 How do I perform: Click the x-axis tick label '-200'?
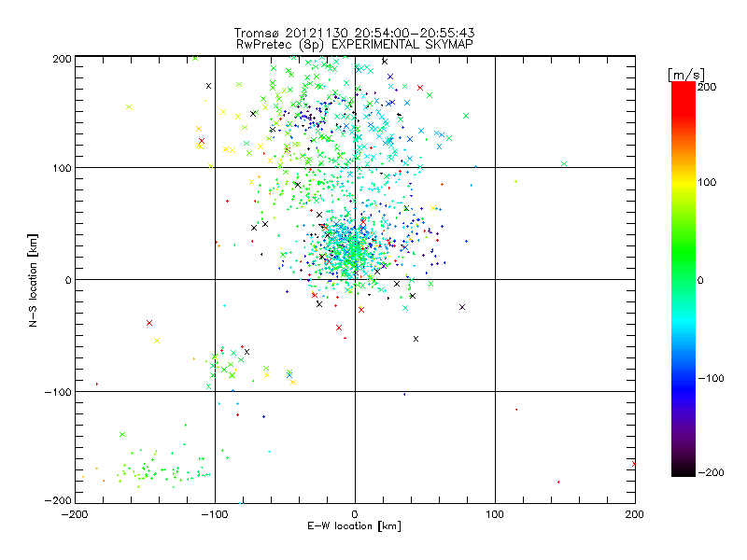pyautogui.click(x=75, y=514)
